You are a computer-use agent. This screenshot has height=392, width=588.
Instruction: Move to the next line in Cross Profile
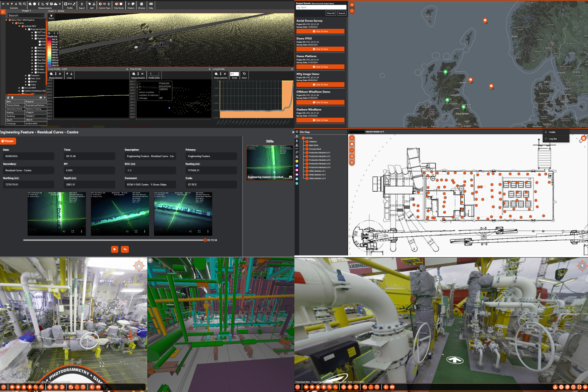tap(71, 74)
